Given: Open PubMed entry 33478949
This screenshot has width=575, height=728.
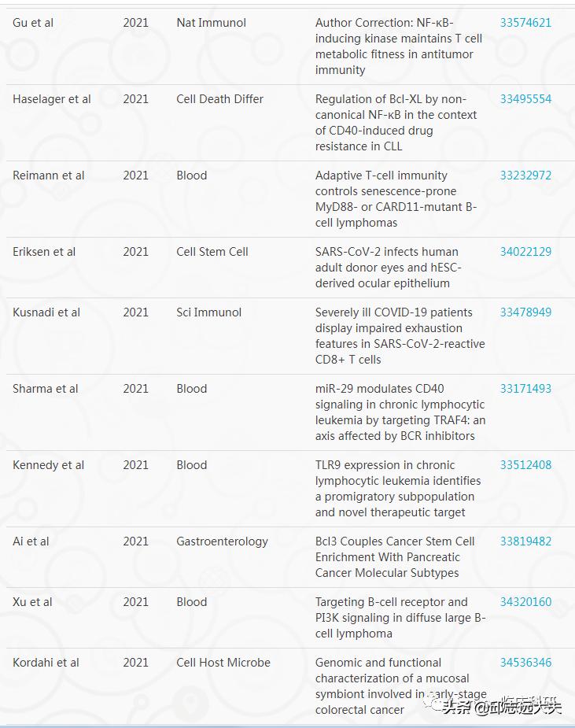Looking at the screenshot, I should (525, 312).
